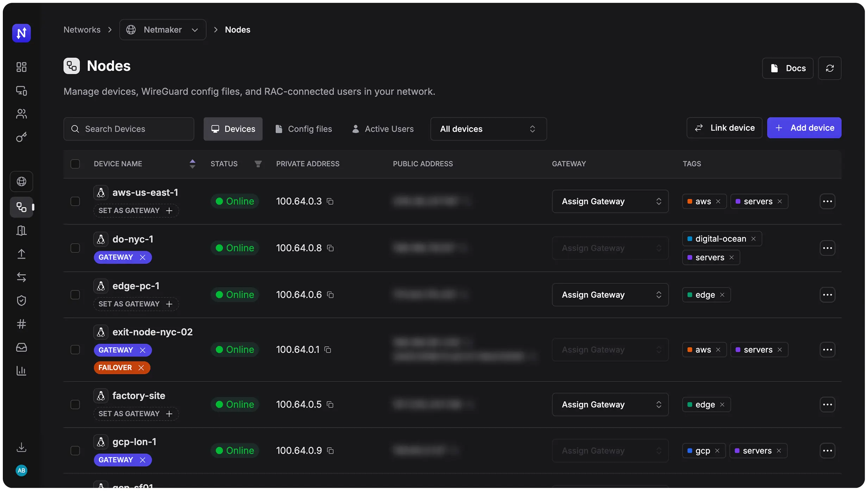Click the status column filter icon
Screen dimensions: 868x491
[258, 164]
